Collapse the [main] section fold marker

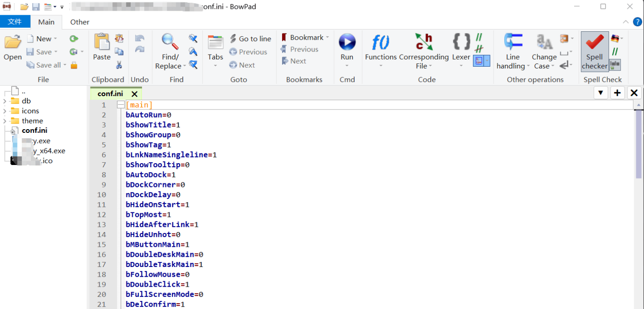tap(120, 105)
